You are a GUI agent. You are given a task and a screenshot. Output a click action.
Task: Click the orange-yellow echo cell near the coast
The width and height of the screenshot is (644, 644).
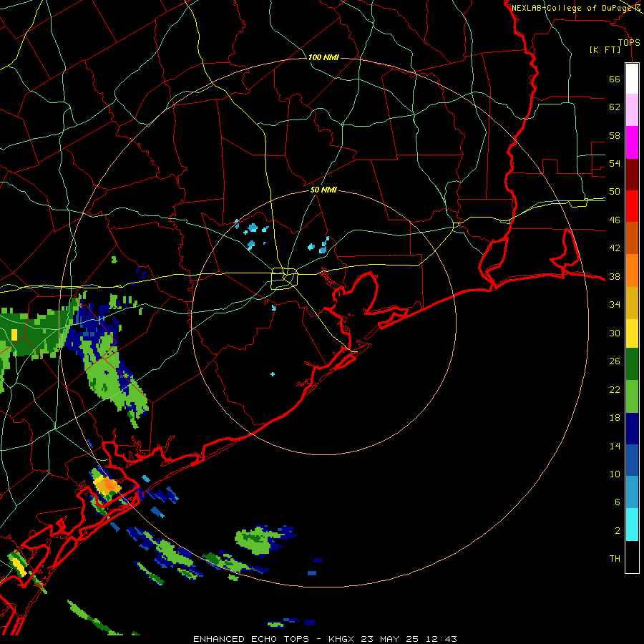pos(107,485)
